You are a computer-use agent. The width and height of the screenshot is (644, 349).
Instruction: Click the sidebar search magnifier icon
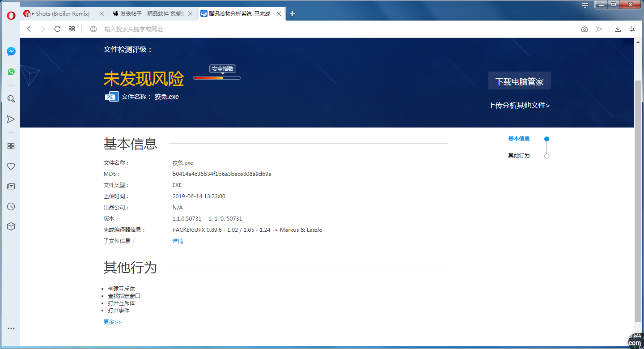pyautogui.click(x=11, y=99)
